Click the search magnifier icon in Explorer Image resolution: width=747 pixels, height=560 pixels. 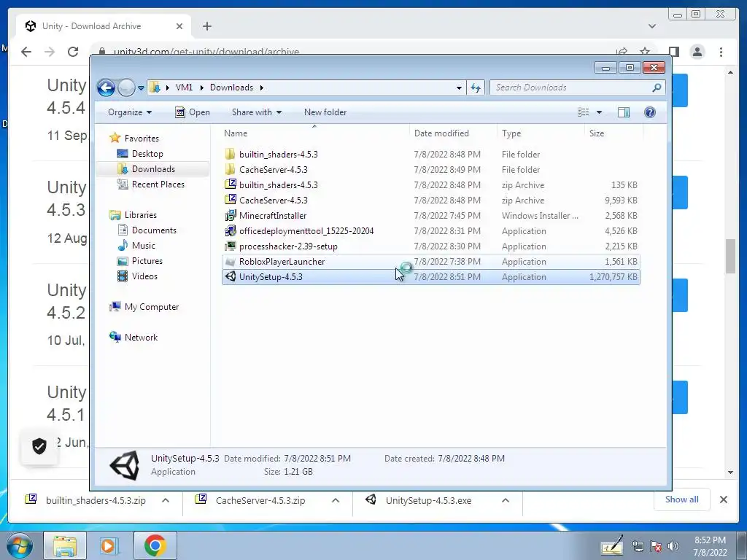pos(657,87)
